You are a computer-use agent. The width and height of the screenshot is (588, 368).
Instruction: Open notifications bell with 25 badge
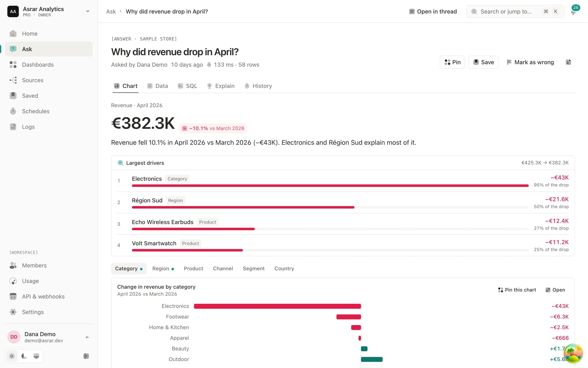click(573, 11)
